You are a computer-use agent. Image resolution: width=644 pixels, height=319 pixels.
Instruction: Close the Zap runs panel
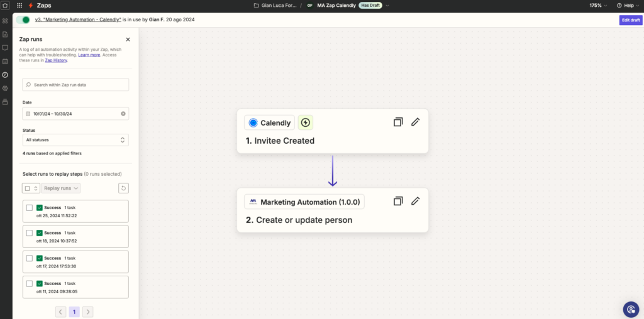128,39
